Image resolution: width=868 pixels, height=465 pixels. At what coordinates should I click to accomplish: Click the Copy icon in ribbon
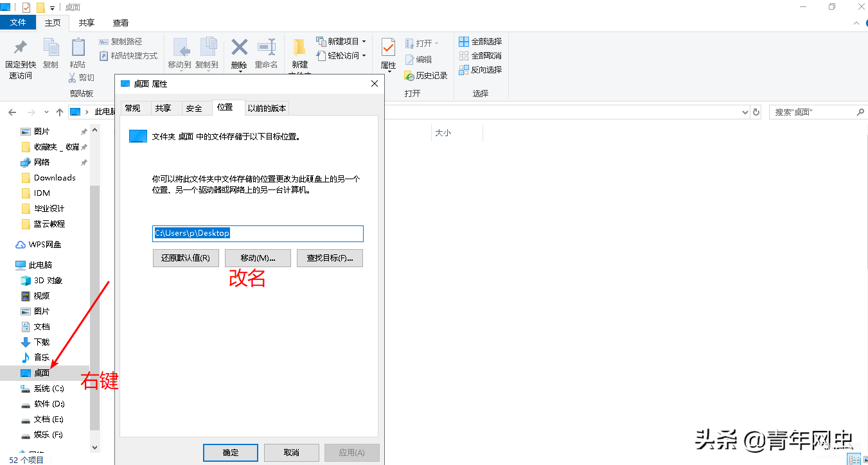(x=51, y=47)
